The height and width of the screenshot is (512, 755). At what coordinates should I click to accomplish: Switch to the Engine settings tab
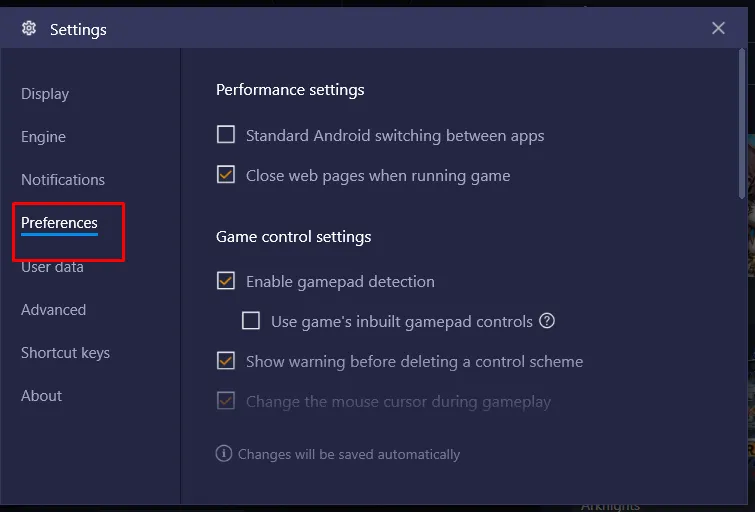43,137
